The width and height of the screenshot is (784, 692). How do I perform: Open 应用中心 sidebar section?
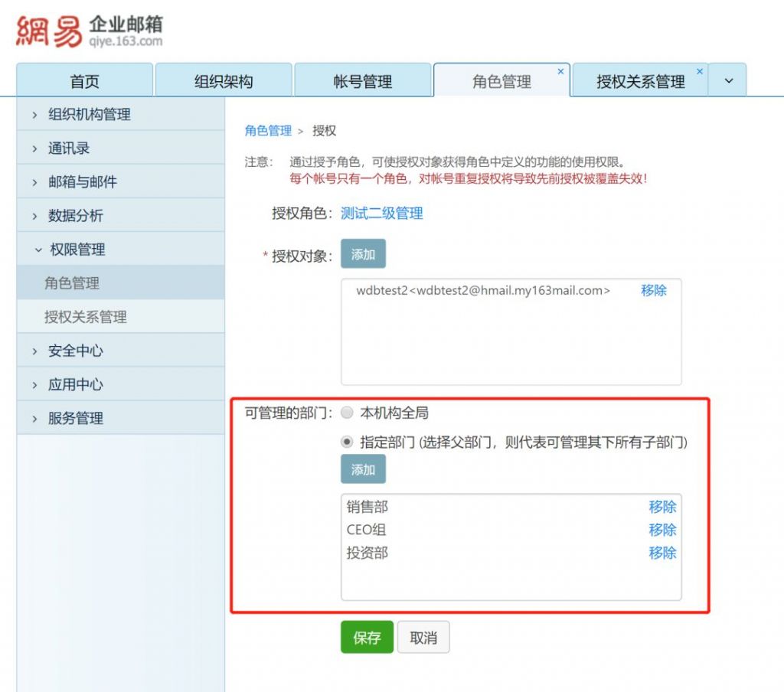pos(120,384)
